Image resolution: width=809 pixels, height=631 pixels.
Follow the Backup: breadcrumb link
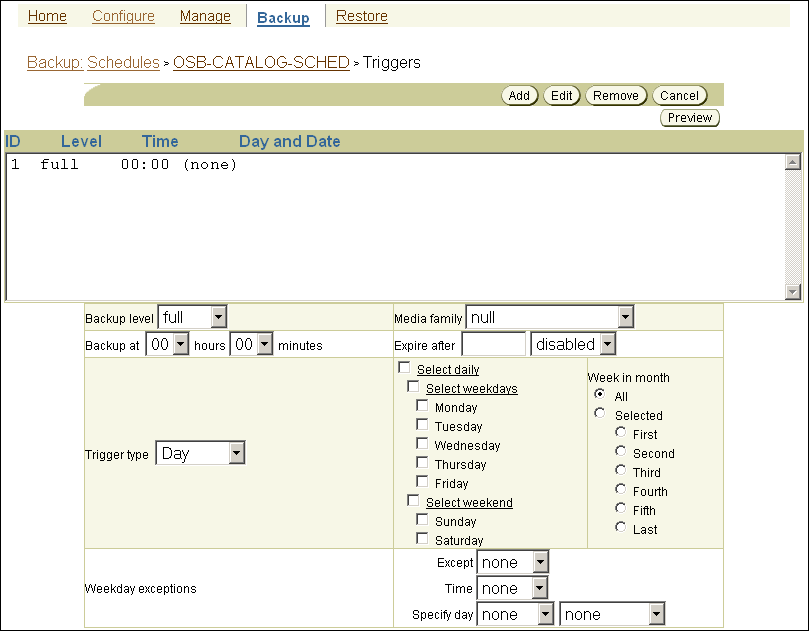point(55,62)
